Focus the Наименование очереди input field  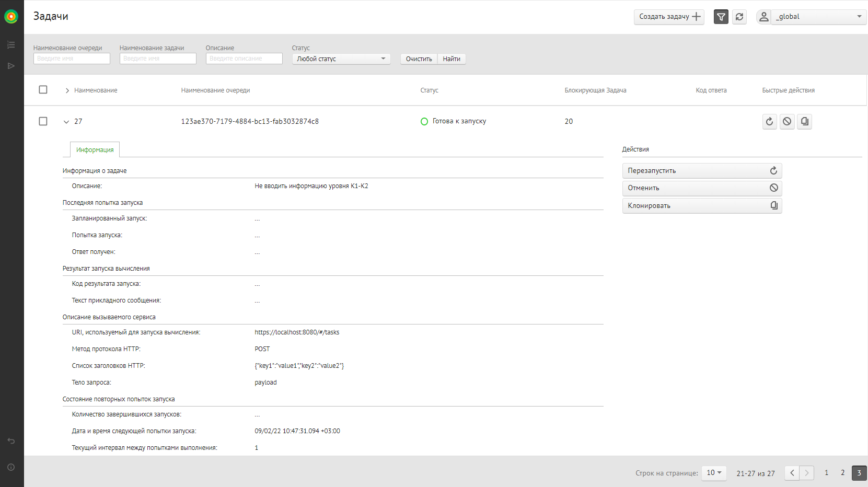click(72, 59)
